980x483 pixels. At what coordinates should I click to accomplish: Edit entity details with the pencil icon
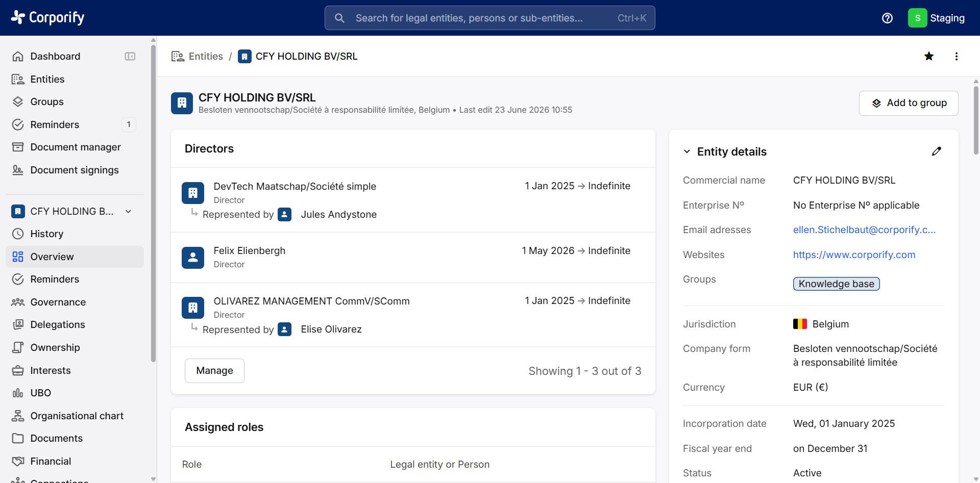[x=936, y=151]
